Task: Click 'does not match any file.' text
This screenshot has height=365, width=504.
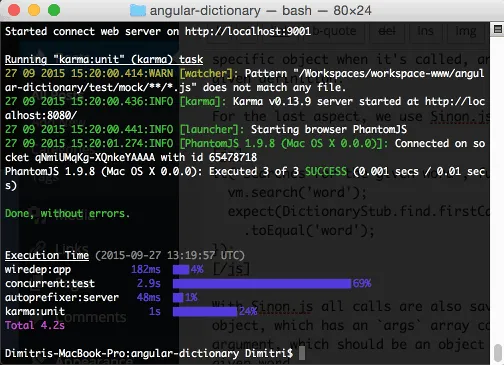Action: pos(275,87)
